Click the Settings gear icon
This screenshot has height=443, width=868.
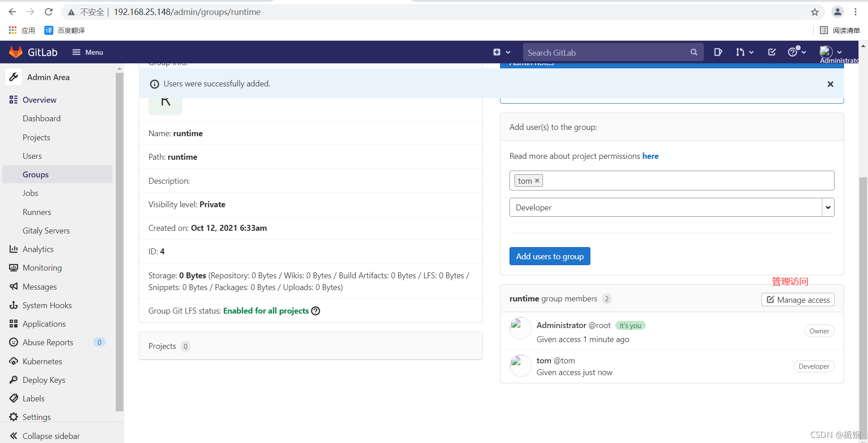click(x=14, y=417)
